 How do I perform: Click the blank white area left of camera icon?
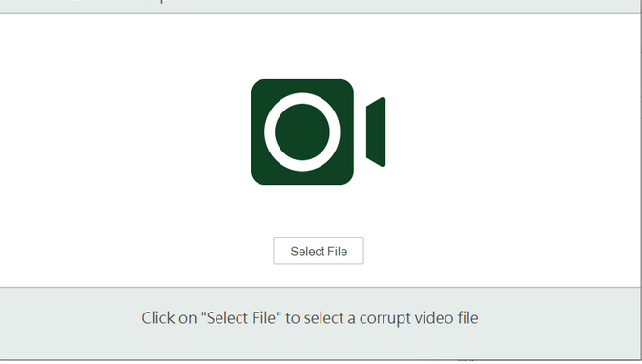point(123,131)
